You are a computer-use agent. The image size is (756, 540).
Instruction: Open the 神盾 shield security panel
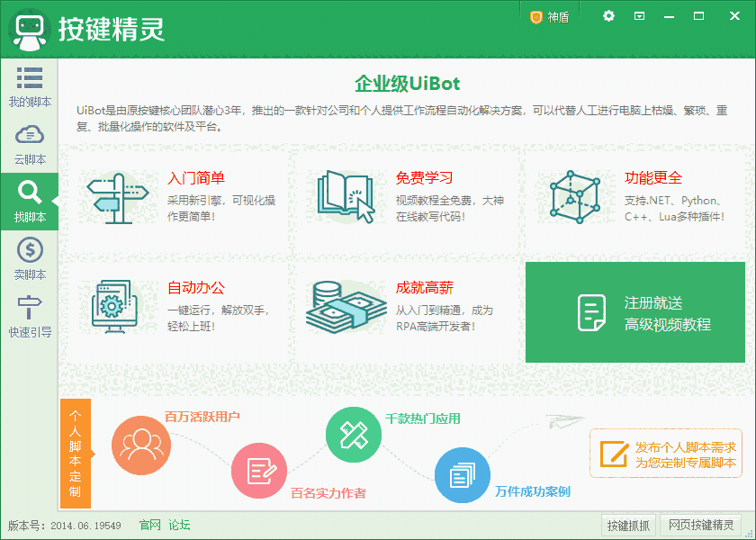(x=548, y=15)
